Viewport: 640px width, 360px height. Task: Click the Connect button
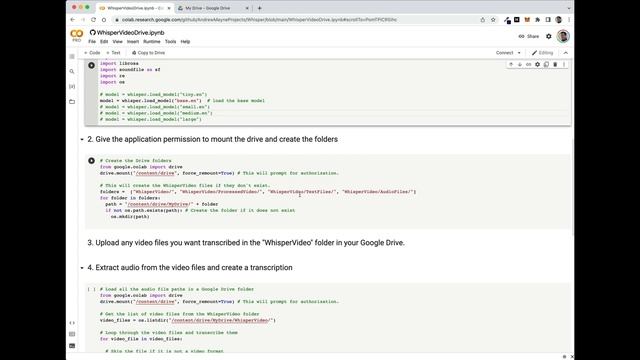tap(504, 53)
